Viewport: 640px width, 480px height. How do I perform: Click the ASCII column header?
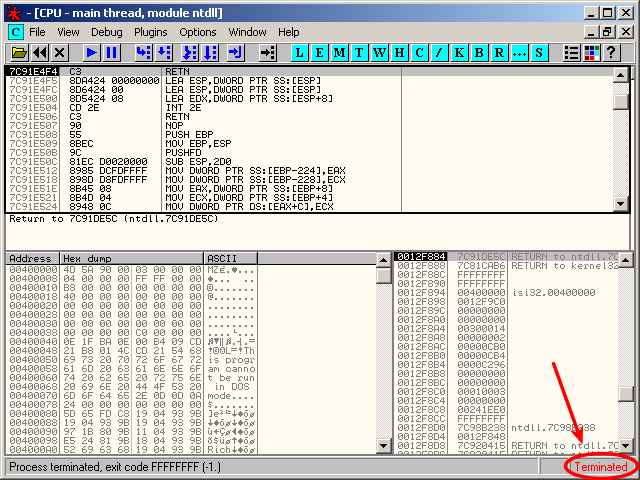[220, 258]
